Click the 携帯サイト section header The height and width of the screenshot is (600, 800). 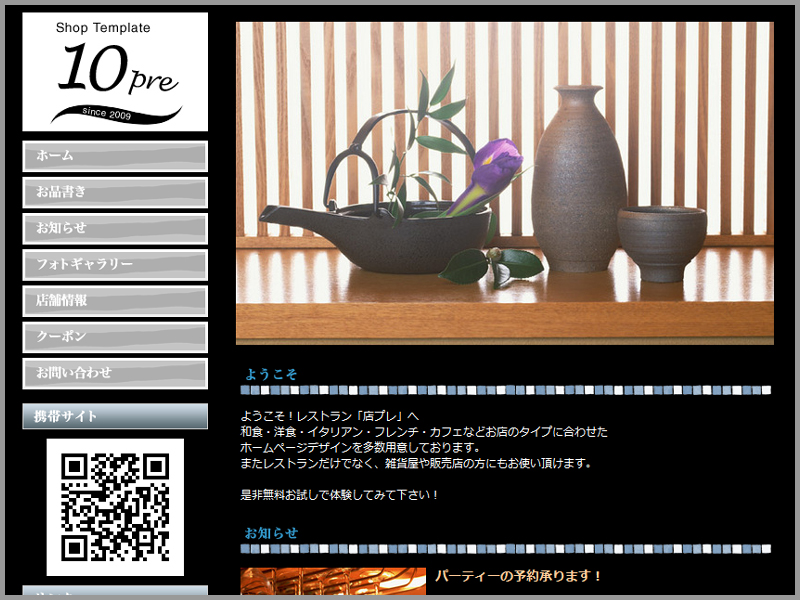click(x=115, y=416)
